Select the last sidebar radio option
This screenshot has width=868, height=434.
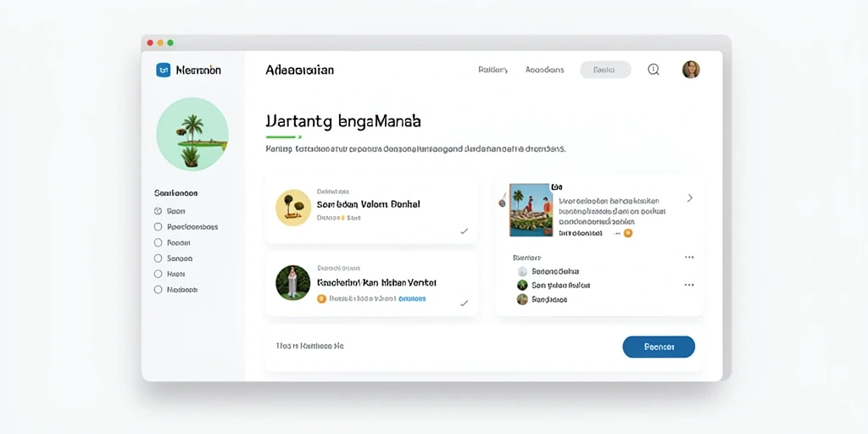(158, 290)
